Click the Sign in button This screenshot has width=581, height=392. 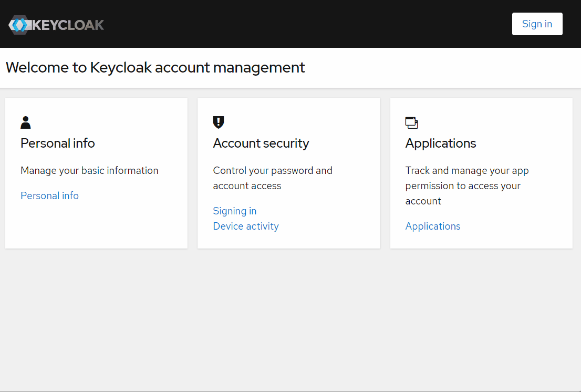[x=537, y=24]
